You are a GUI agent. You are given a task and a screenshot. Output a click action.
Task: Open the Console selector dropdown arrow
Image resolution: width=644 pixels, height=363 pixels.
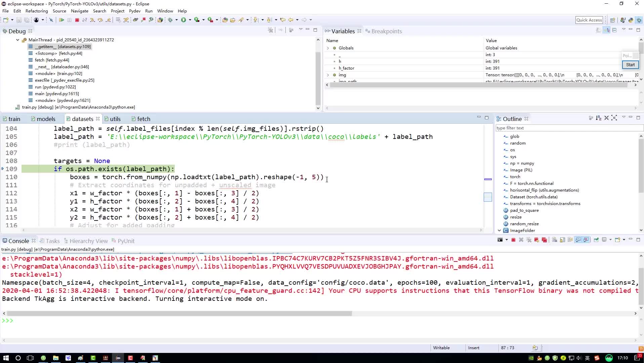click(610, 240)
